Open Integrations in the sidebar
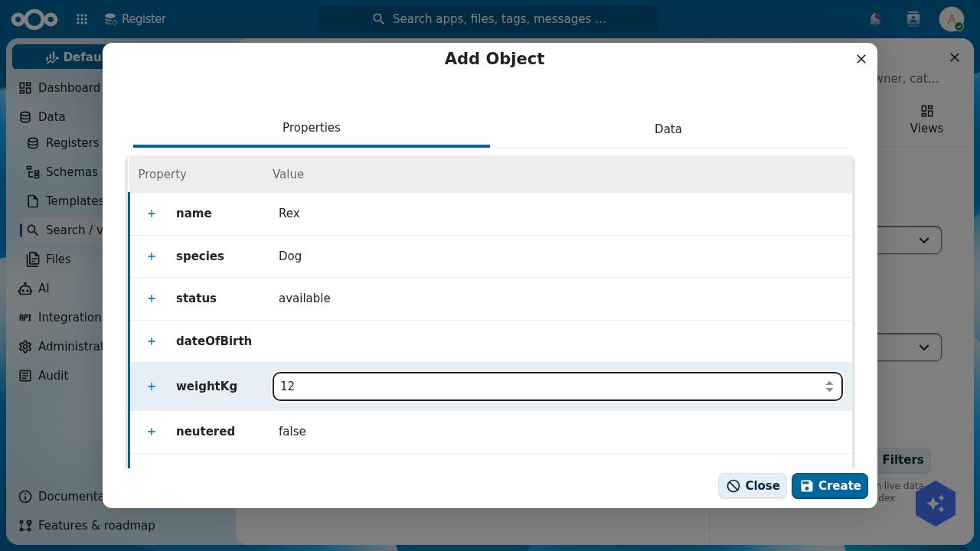The width and height of the screenshot is (980, 551). click(69, 318)
